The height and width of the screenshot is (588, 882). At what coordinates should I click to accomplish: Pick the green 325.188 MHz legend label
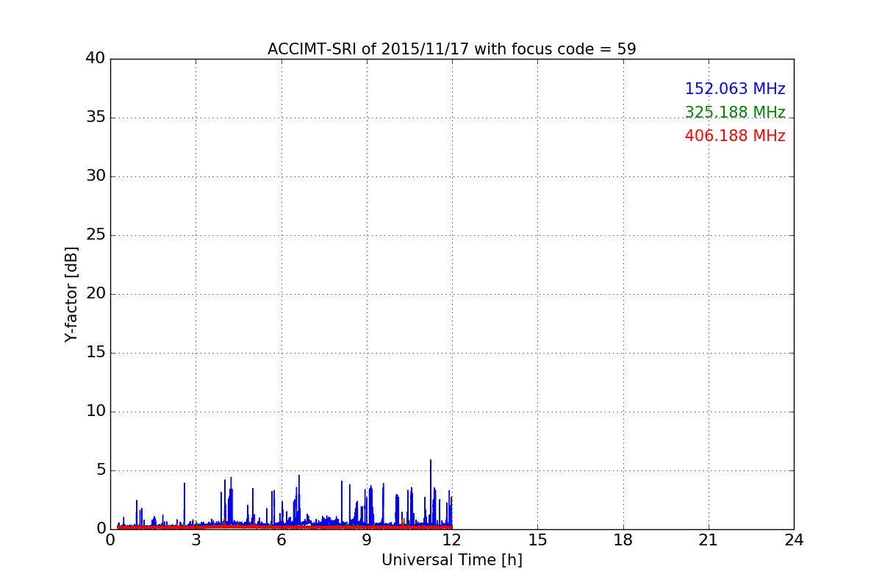735,112
